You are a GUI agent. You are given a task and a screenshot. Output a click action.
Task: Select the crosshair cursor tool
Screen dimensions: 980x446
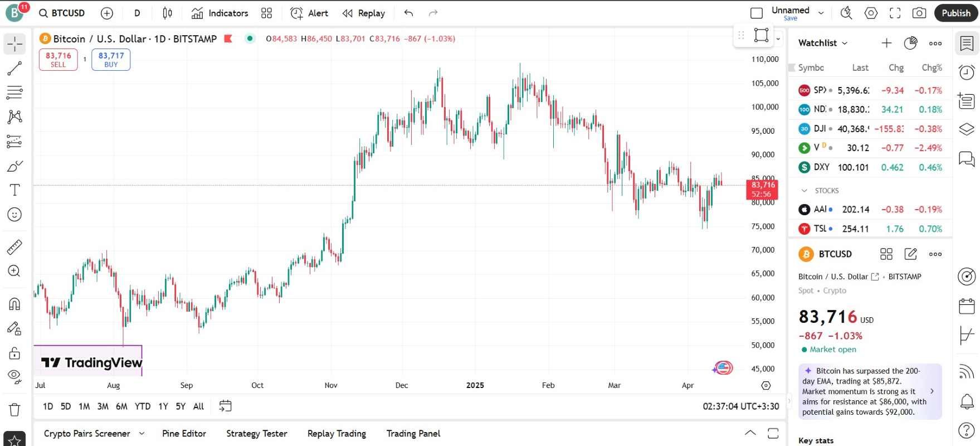pos(14,43)
